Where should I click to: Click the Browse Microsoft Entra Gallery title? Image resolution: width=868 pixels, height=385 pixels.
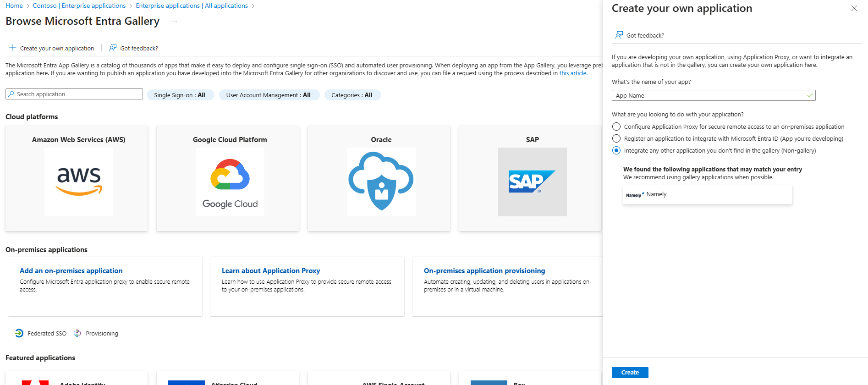[x=82, y=21]
